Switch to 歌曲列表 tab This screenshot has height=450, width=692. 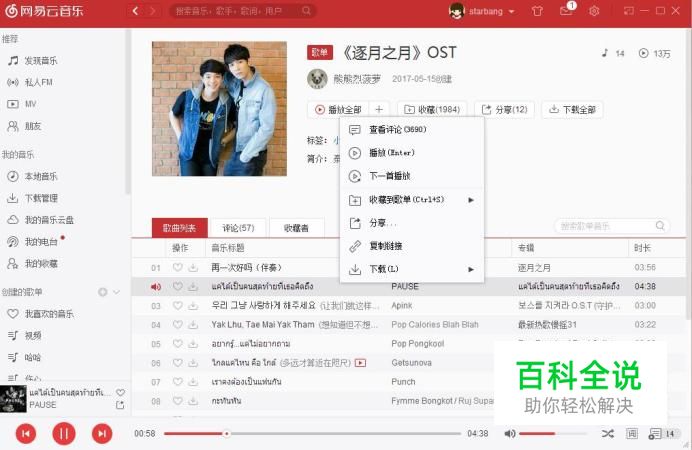coord(180,228)
